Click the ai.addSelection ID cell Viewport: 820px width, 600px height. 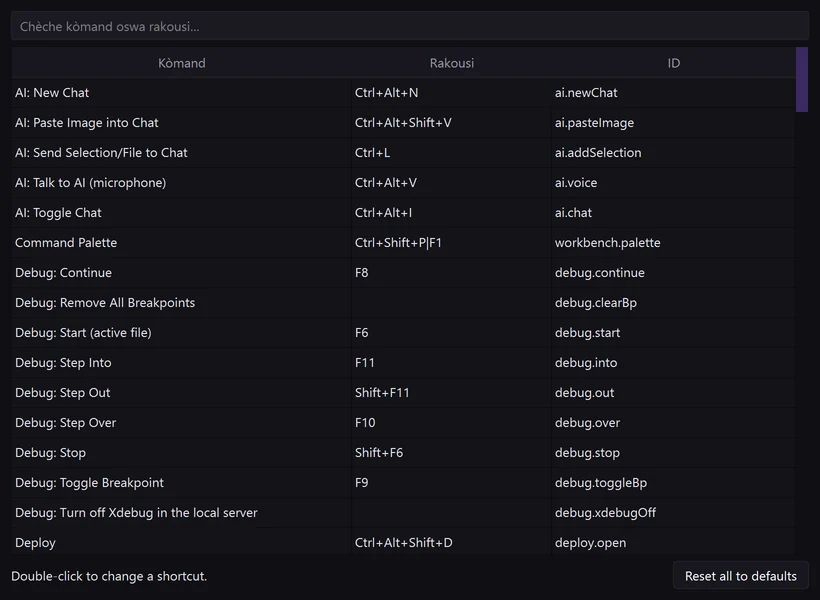pos(674,153)
